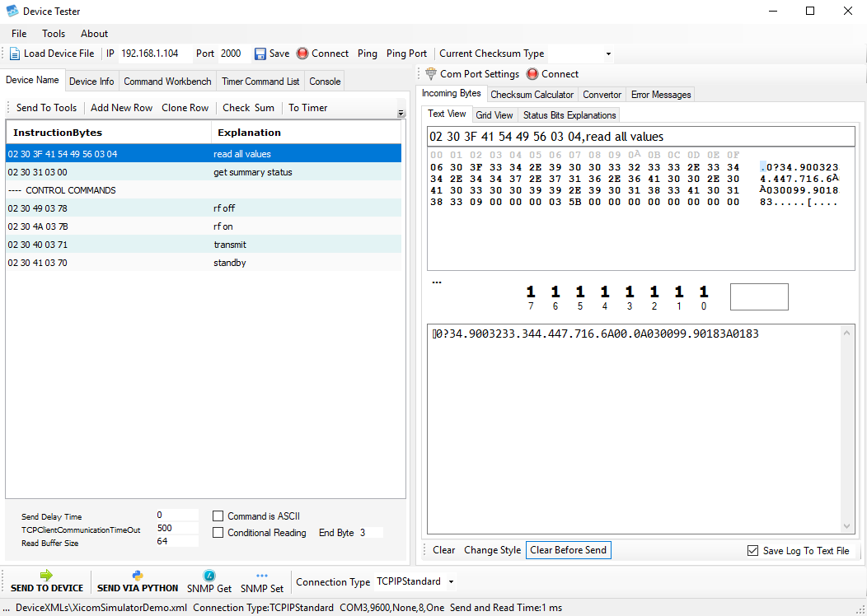The image size is (867, 616).
Task: Click Add New Row
Action: [121, 108]
